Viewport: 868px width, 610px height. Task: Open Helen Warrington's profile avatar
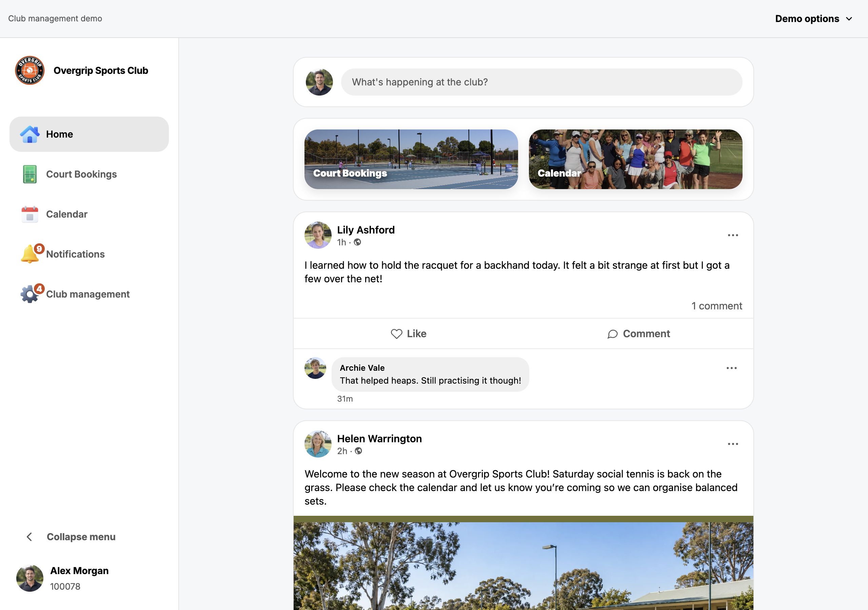point(318,444)
